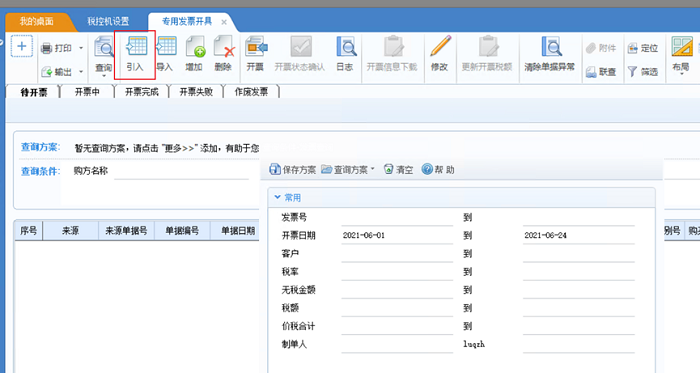Click the 购方名称 input field
This screenshot has width=700, height=373.
coord(181,171)
